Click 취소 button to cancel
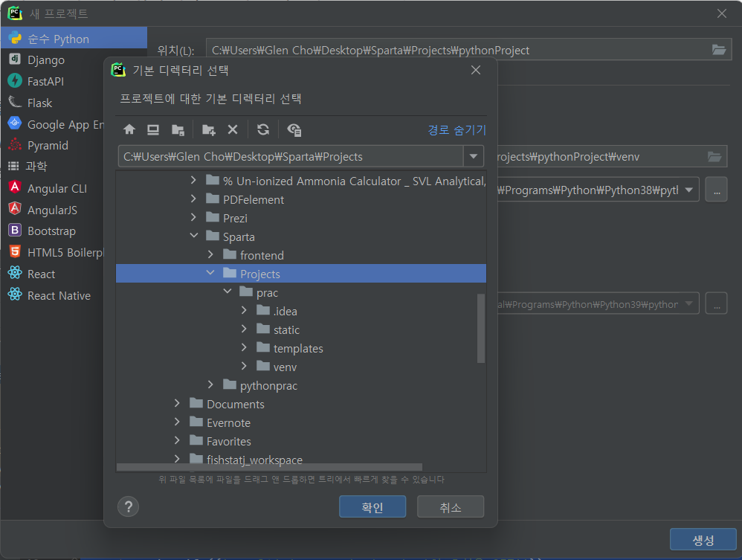Viewport: 742px width, 560px height. coord(451,507)
